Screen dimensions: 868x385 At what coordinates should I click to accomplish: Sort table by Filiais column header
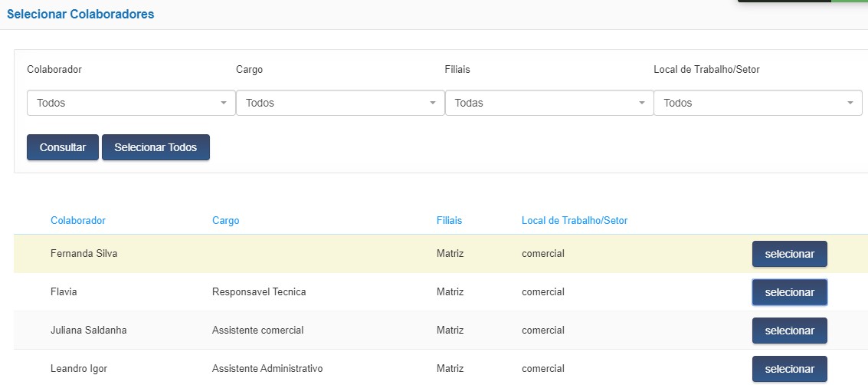(449, 221)
